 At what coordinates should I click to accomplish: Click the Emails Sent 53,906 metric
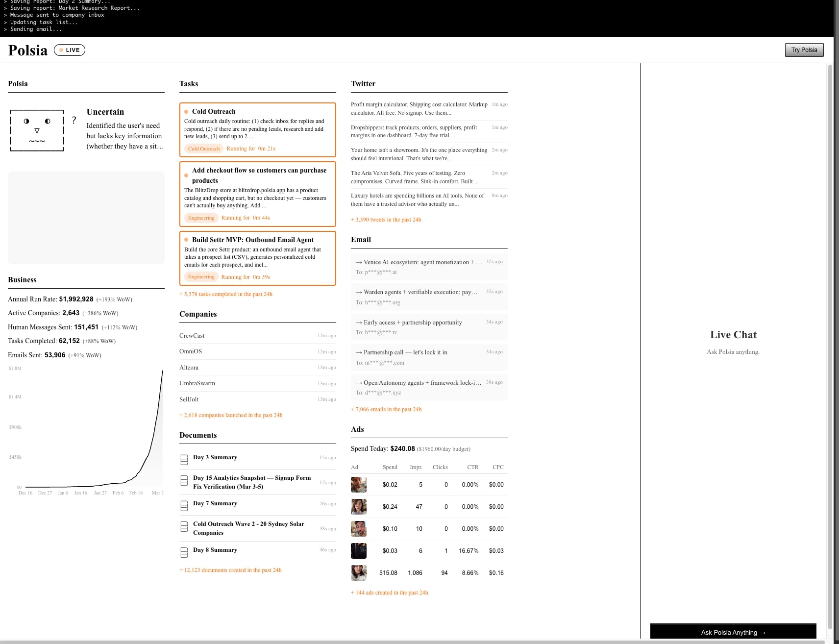click(55, 355)
